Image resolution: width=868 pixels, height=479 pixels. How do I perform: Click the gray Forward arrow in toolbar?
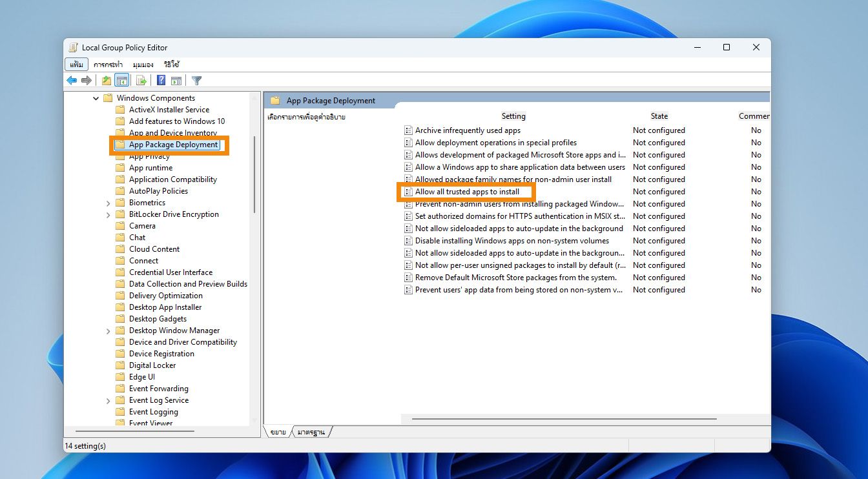pos(87,81)
